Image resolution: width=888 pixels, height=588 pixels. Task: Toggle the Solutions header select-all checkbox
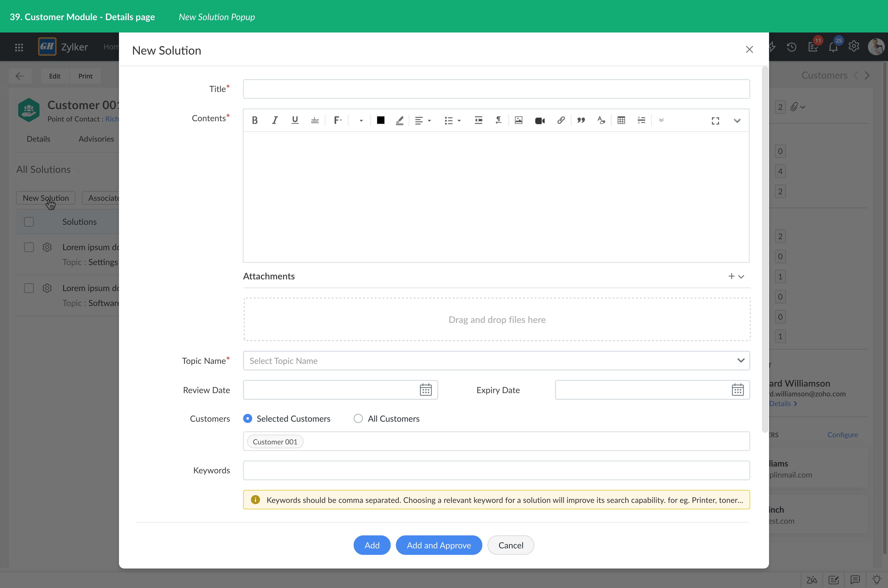29,222
